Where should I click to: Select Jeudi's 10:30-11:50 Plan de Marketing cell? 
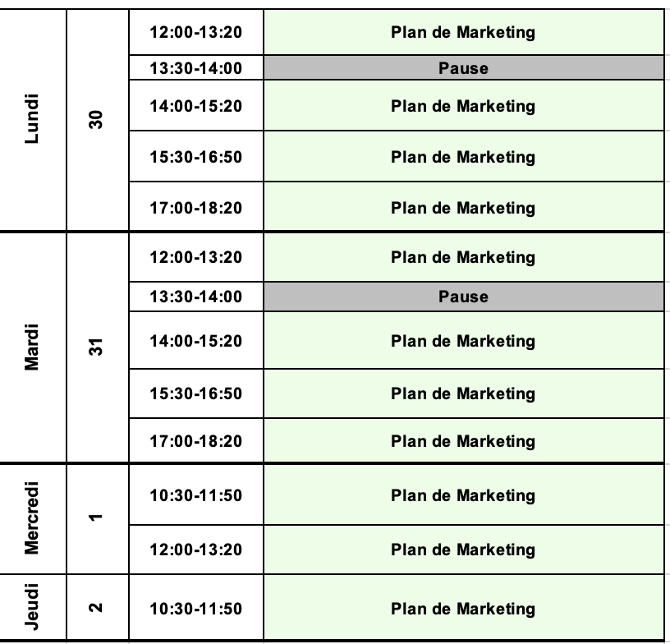464,607
